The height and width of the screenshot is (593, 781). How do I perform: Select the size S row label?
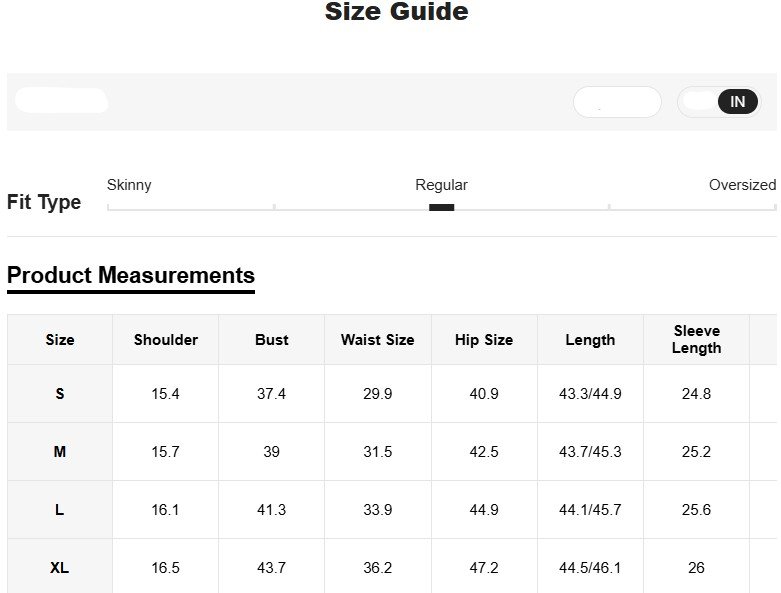pos(60,394)
